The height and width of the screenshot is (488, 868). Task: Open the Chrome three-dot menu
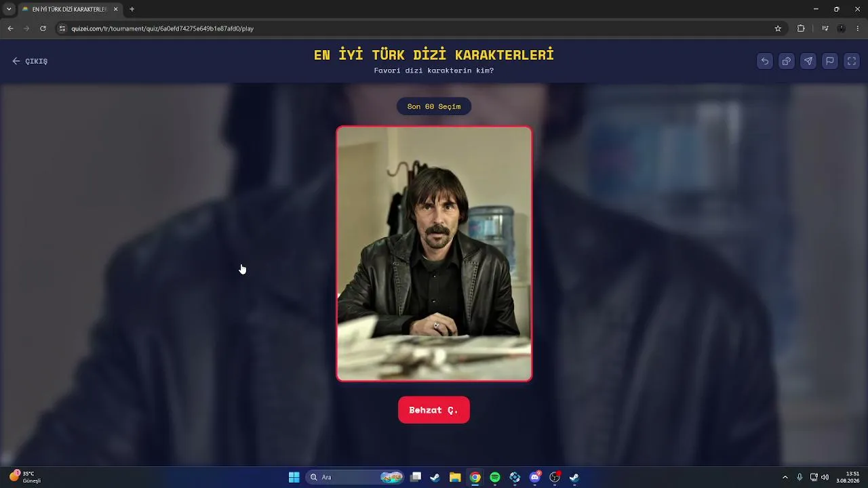pyautogui.click(x=858, y=28)
